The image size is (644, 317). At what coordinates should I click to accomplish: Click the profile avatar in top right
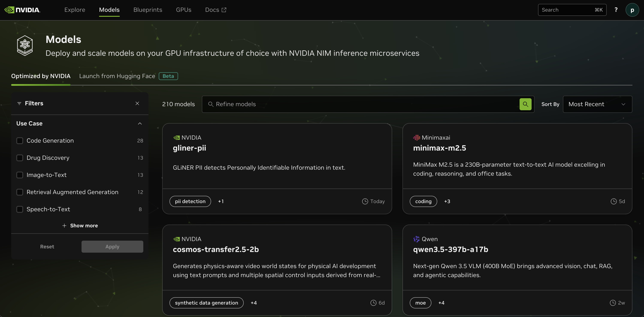632,10
